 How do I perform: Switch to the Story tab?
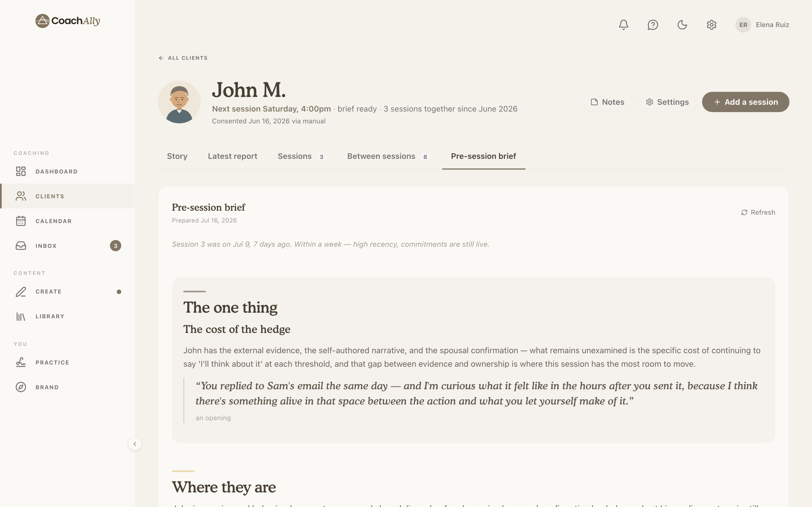pos(177,156)
